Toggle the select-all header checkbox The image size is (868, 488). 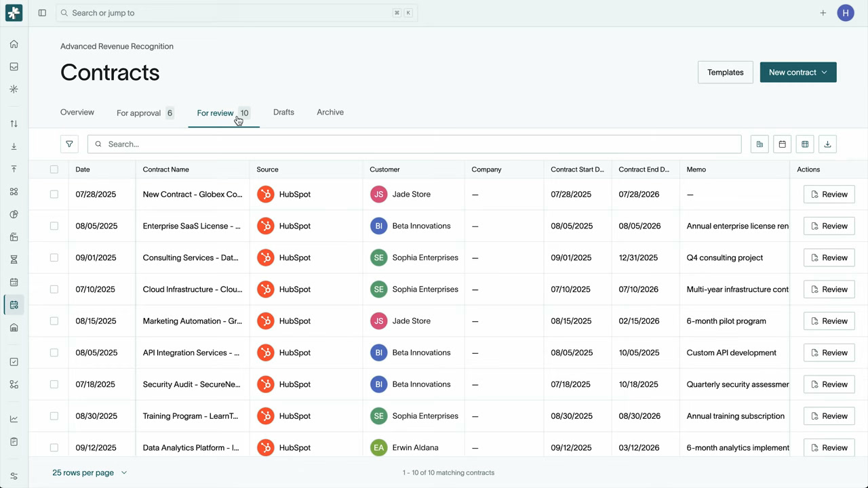click(x=54, y=169)
